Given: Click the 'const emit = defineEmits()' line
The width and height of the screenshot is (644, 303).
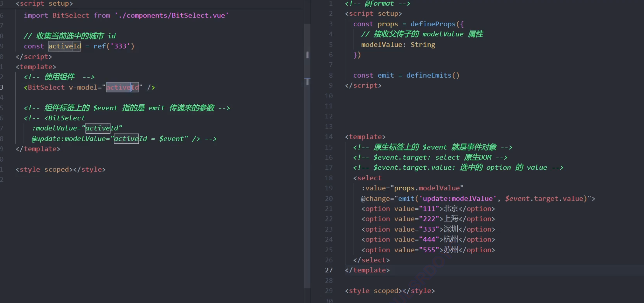Looking at the screenshot, I should pos(406,76).
